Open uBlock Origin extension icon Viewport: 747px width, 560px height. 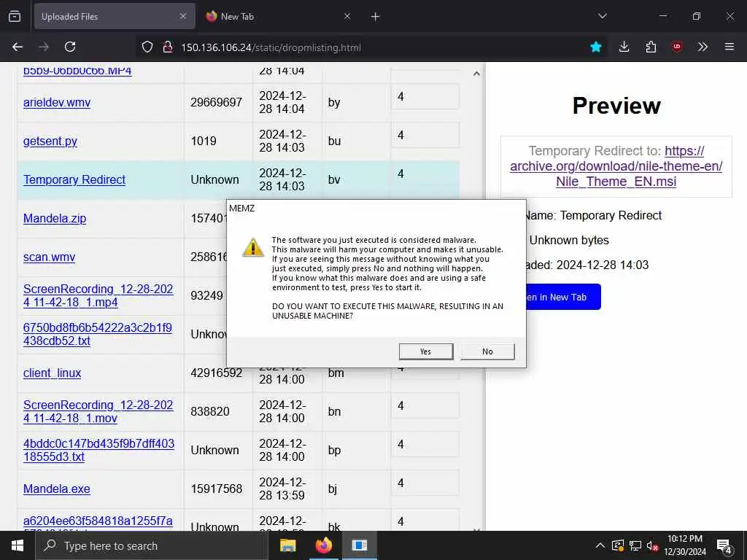click(677, 47)
